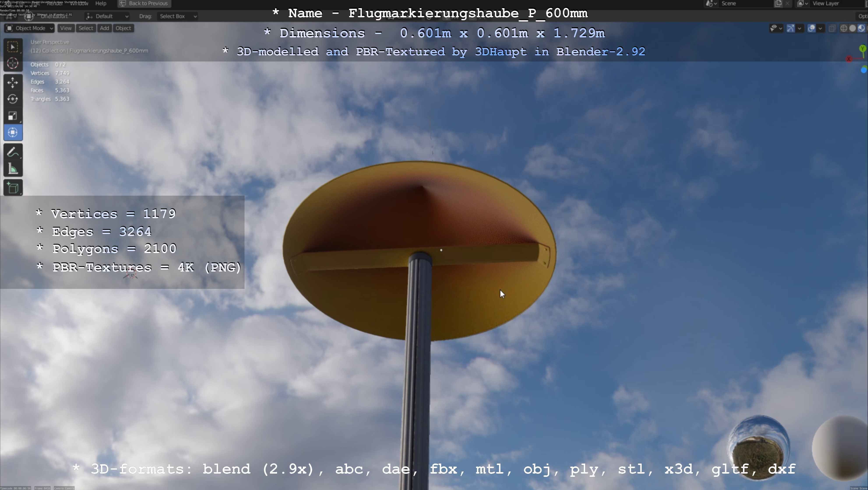
Task: Switch to solid viewport shading
Action: (852, 28)
